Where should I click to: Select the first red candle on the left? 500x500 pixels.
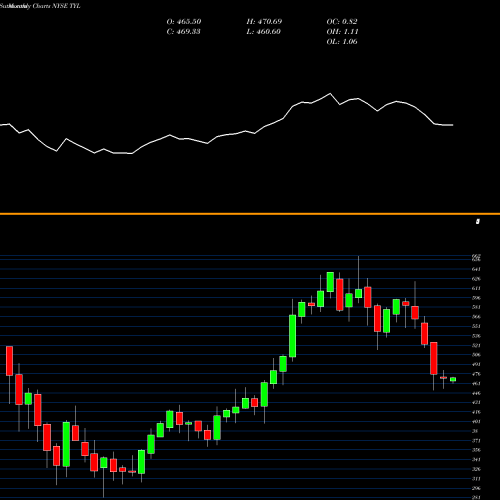[9, 361]
